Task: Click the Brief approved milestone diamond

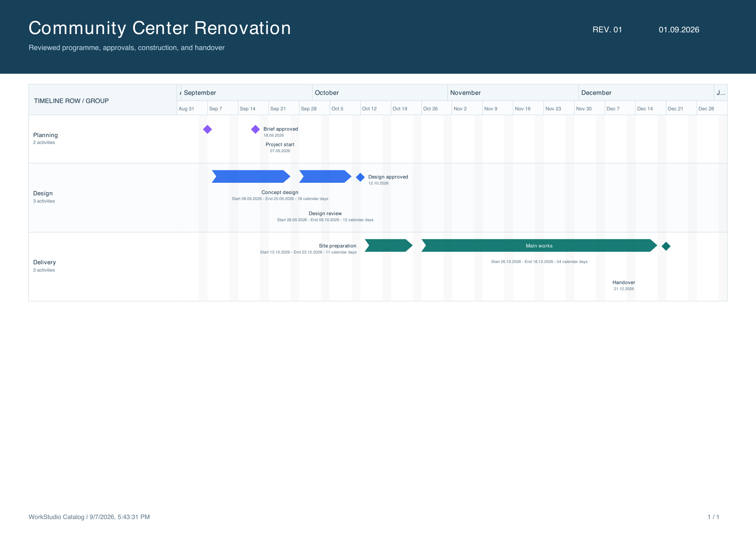Action: (x=256, y=129)
